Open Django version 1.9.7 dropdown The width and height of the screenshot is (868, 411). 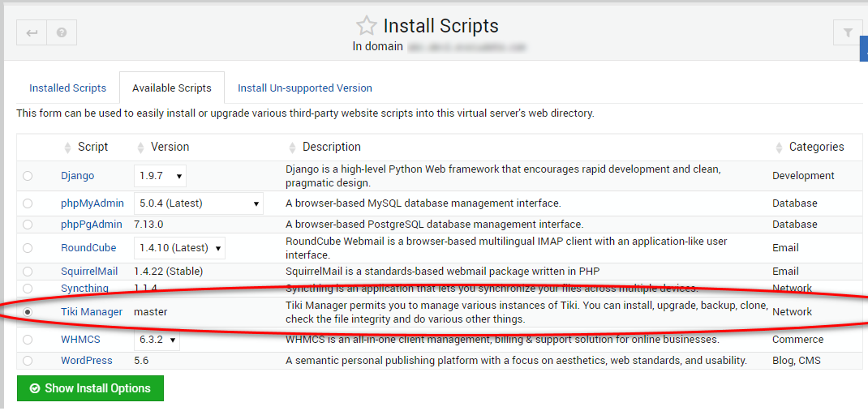pos(160,176)
